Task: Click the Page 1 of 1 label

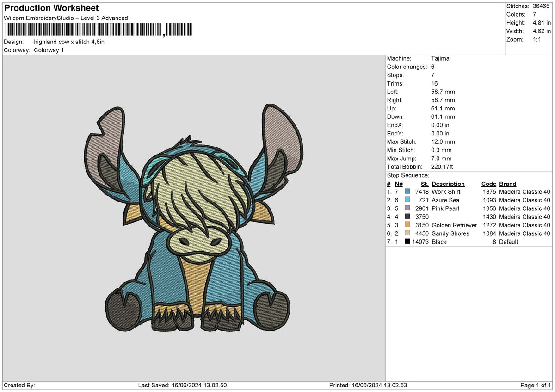Action: click(x=536, y=385)
